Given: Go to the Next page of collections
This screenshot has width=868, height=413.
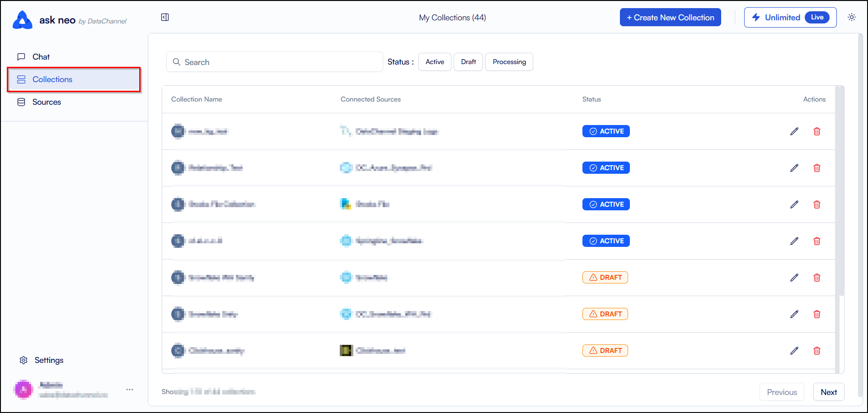Looking at the screenshot, I should [829, 392].
